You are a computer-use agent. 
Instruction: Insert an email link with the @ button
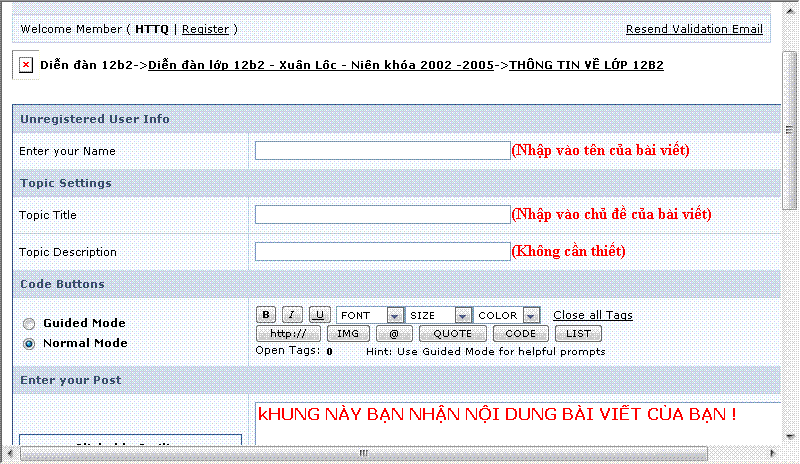394,333
